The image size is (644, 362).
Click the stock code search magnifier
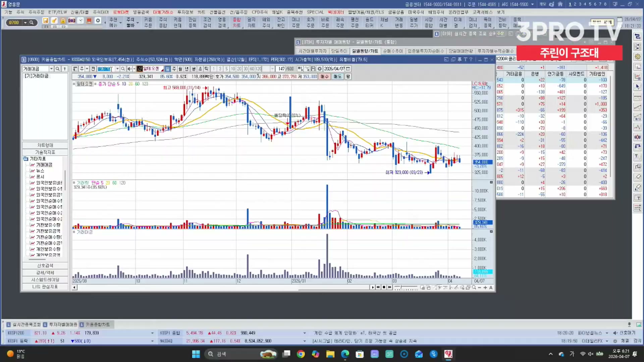[x=123, y=69]
